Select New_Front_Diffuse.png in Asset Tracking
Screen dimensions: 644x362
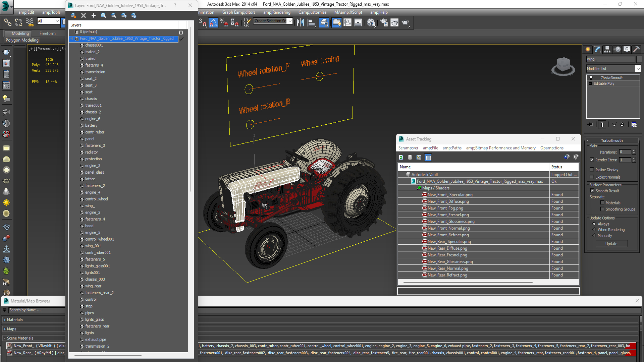(448, 201)
